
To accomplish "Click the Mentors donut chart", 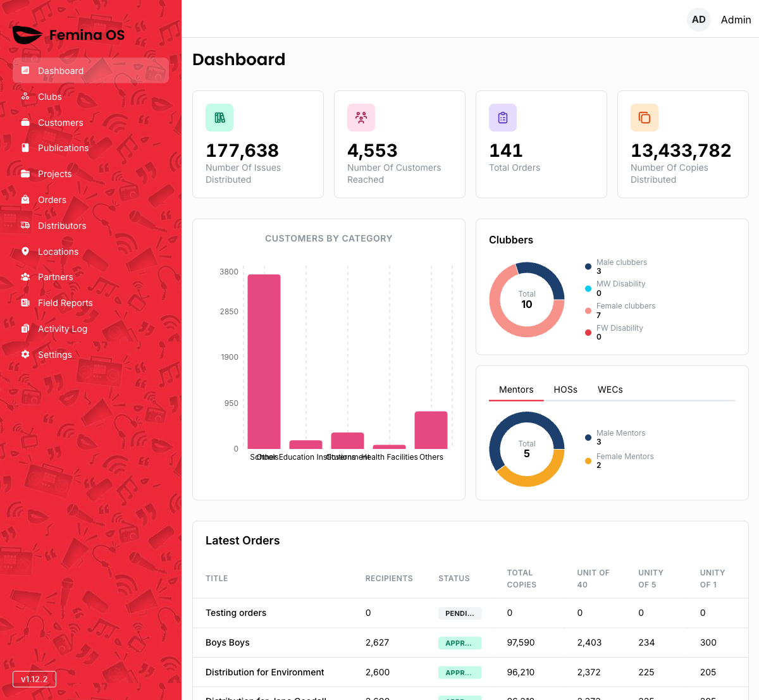I will coord(527,450).
